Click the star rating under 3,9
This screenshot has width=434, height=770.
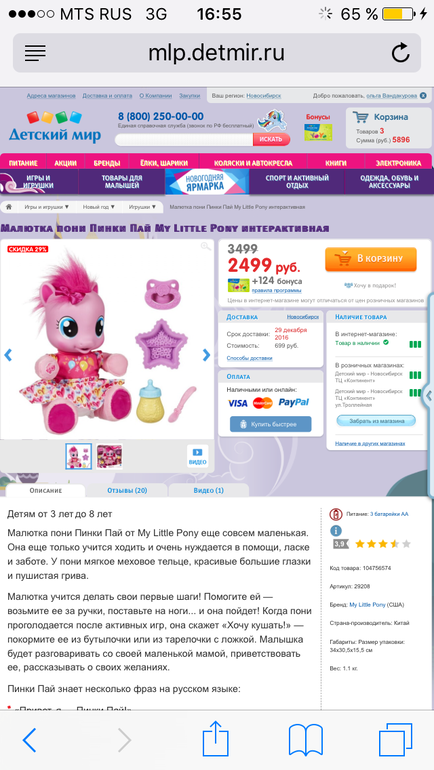[x=382, y=544]
